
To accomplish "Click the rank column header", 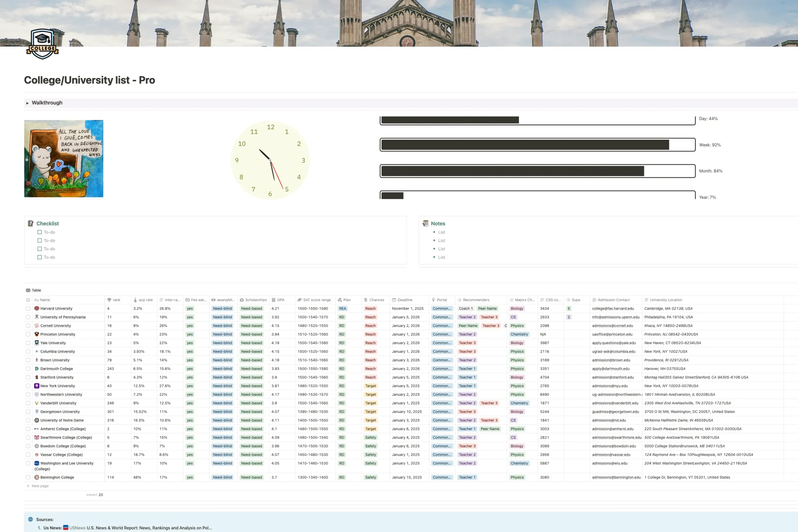I will tap(116, 300).
